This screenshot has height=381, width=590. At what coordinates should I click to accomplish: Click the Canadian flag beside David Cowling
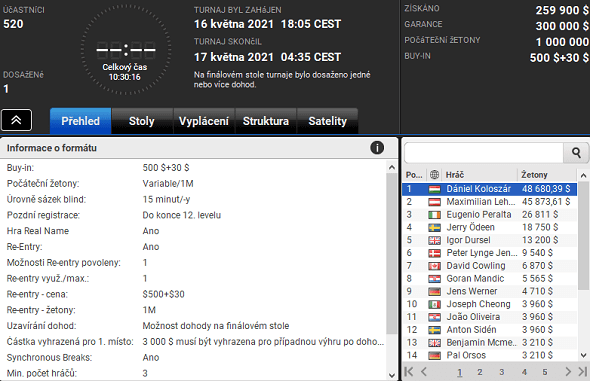[434, 266]
